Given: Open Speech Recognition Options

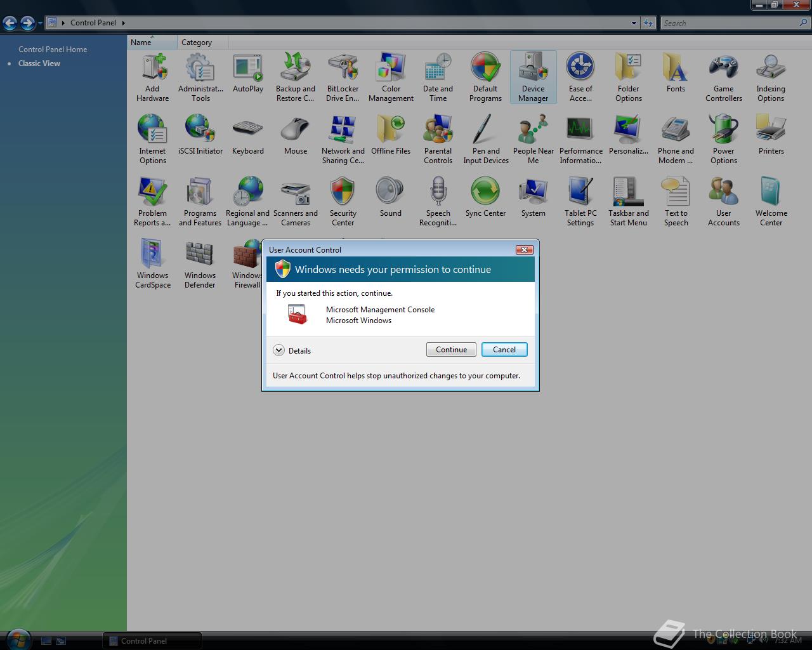Looking at the screenshot, I should click(438, 202).
